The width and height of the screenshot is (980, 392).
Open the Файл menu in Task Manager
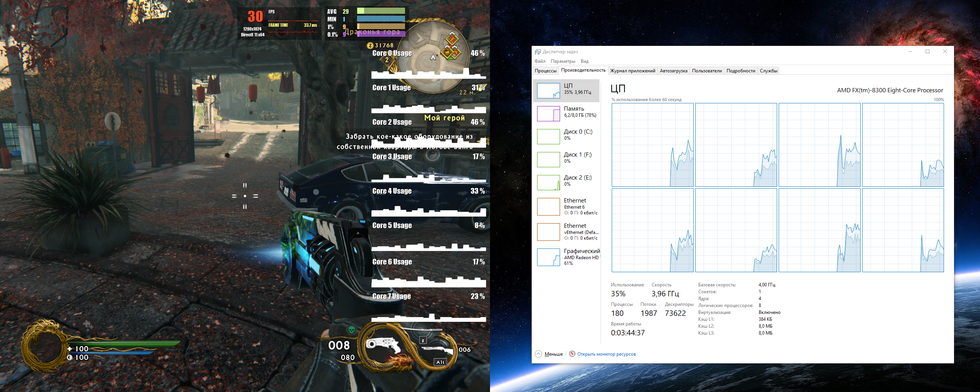pos(540,61)
